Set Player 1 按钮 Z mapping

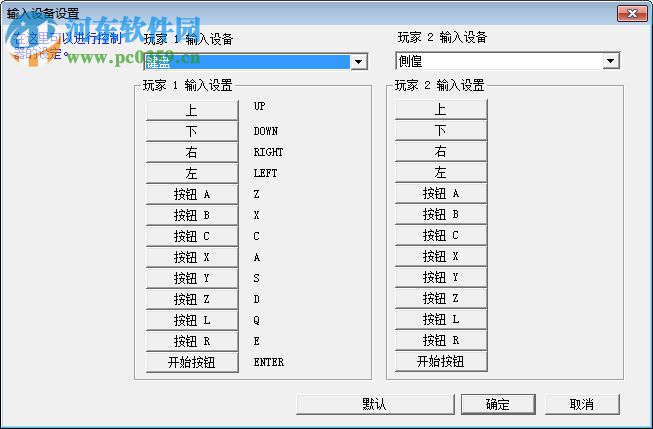[x=192, y=299]
